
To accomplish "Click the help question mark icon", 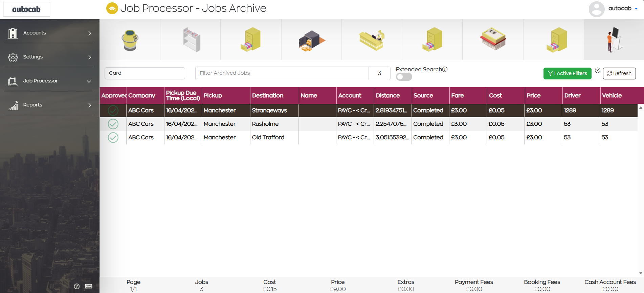I will click(77, 287).
